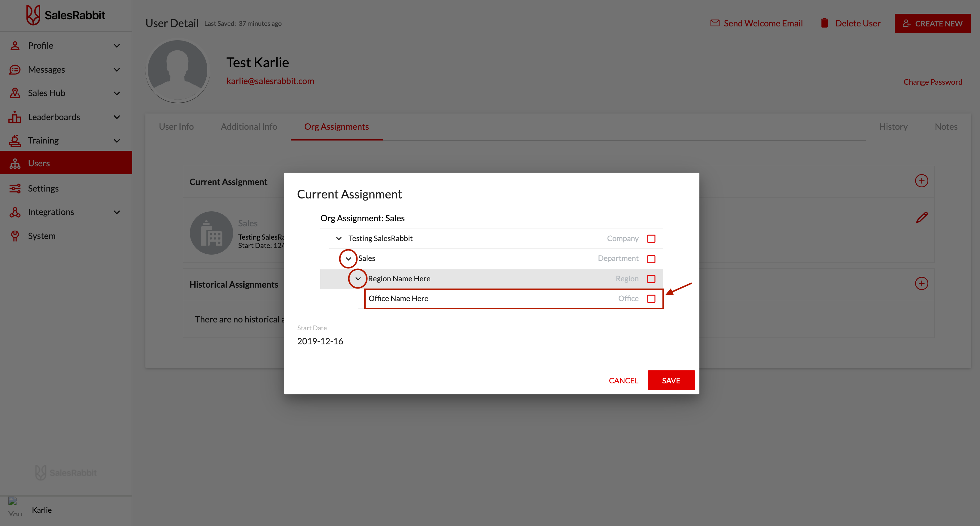Click the Settings sliders icon
Image resolution: width=980 pixels, height=526 pixels.
coord(15,189)
